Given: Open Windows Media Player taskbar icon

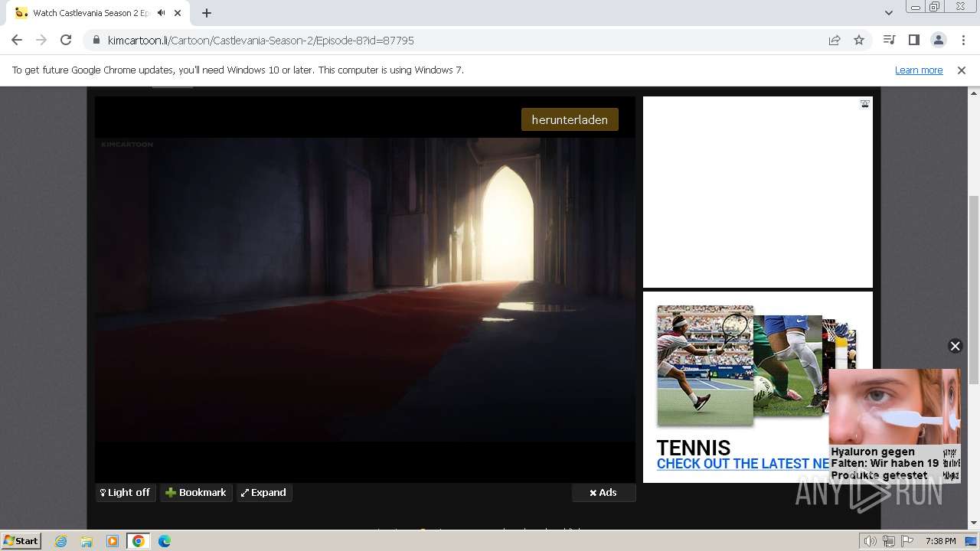Looking at the screenshot, I should 113,541.
